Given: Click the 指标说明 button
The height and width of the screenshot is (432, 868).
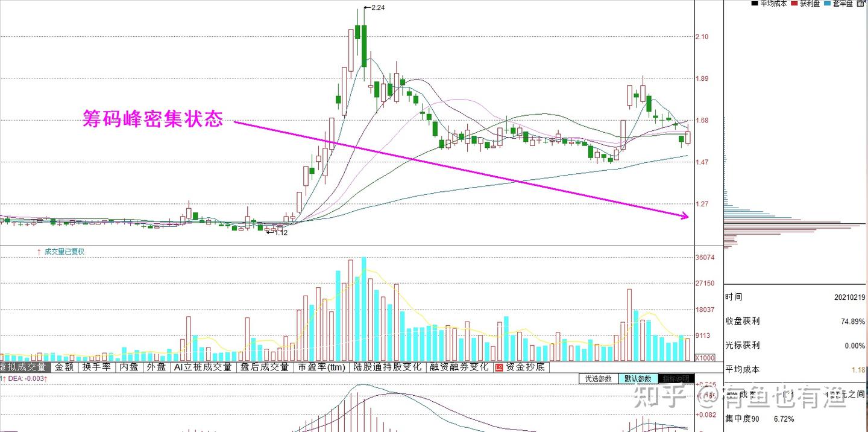Looking at the screenshot, I should pyautogui.click(x=676, y=379).
